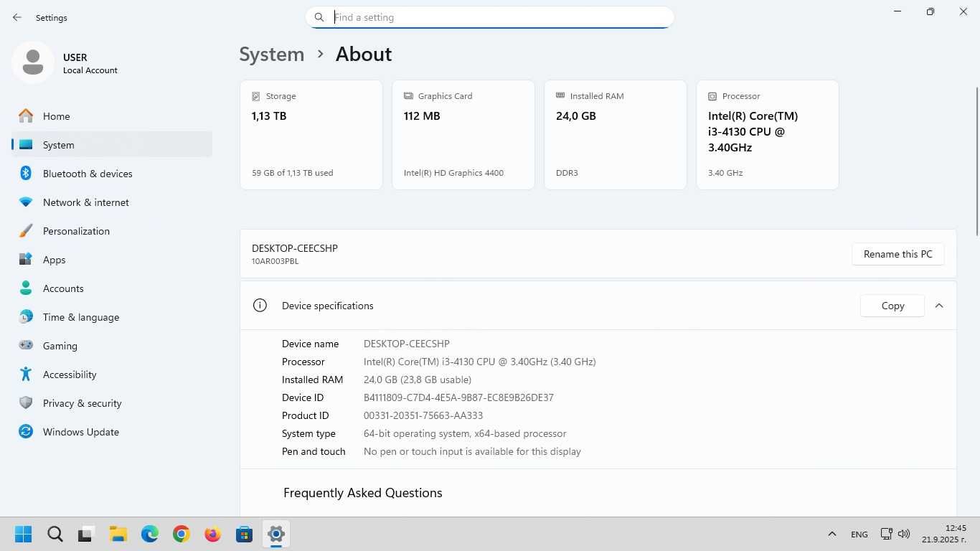Show hidden icons in the system tray
The image size is (980, 551).
coord(832,534)
